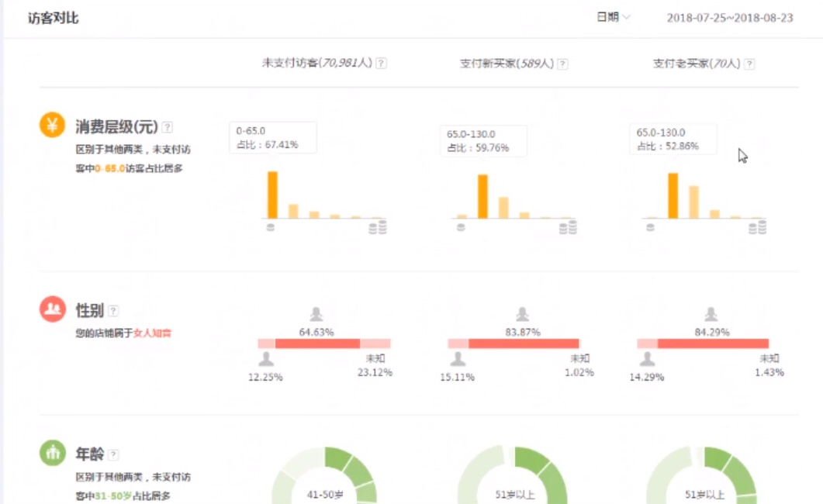Click the 15.11% gender value

[x=457, y=377]
